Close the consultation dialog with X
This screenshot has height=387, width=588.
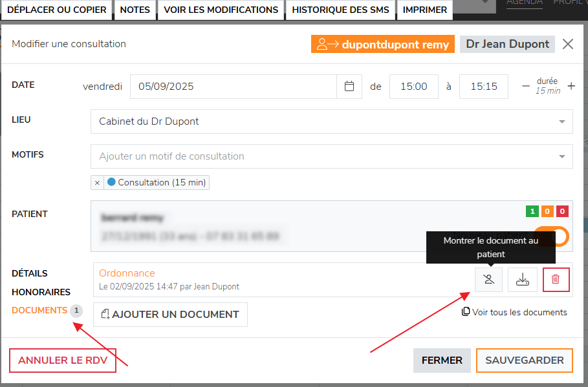point(568,44)
